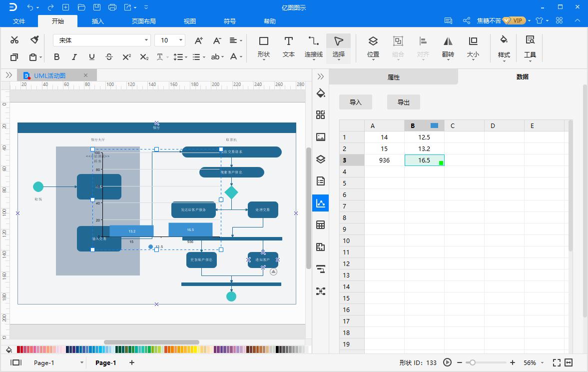Open the 插入 ribbon tab
588x372 pixels.
(x=98, y=21)
